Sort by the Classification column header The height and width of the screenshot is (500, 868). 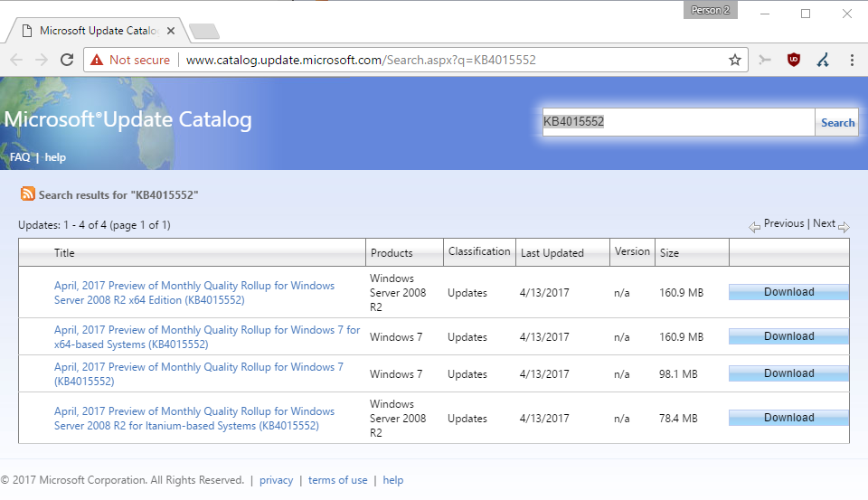(x=479, y=251)
